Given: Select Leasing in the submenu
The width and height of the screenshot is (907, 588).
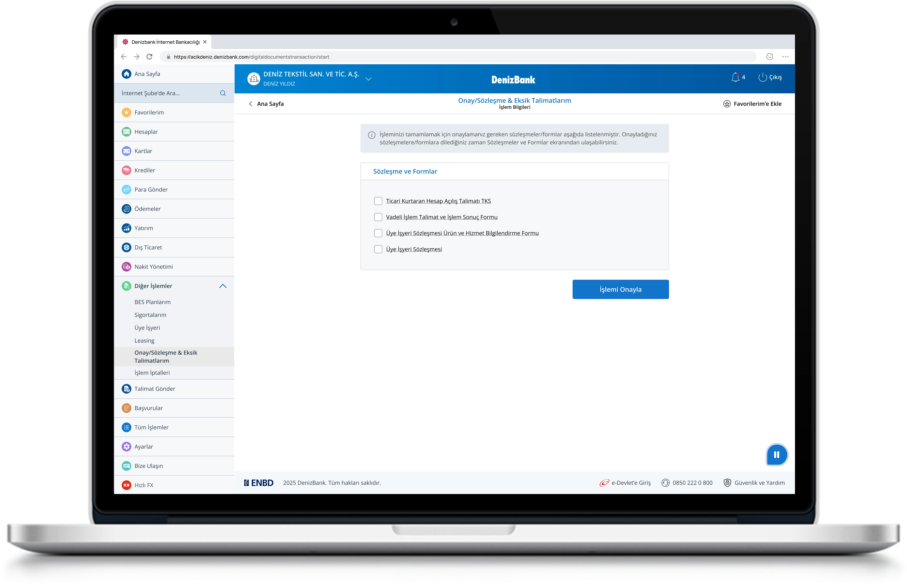Looking at the screenshot, I should 144,341.
